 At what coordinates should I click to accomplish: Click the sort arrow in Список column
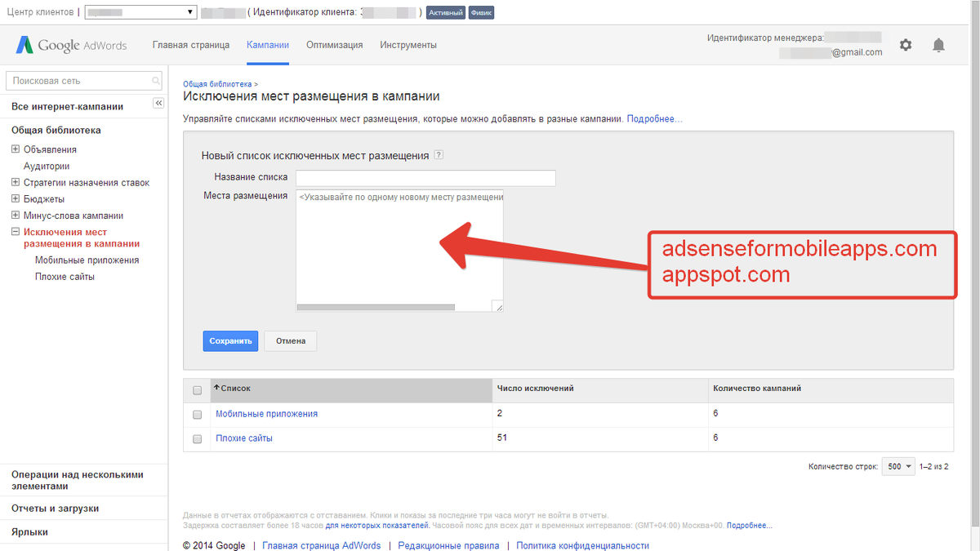pos(216,388)
